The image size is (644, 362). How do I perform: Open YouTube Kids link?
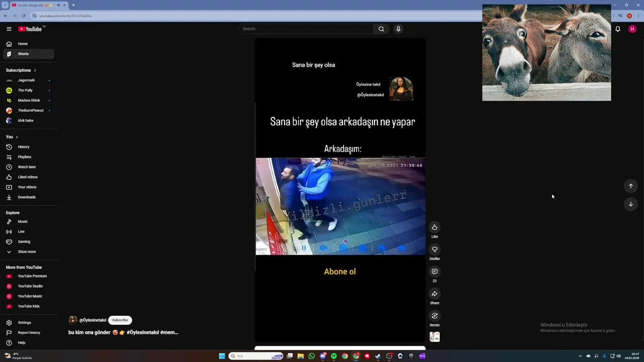coord(28,306)
